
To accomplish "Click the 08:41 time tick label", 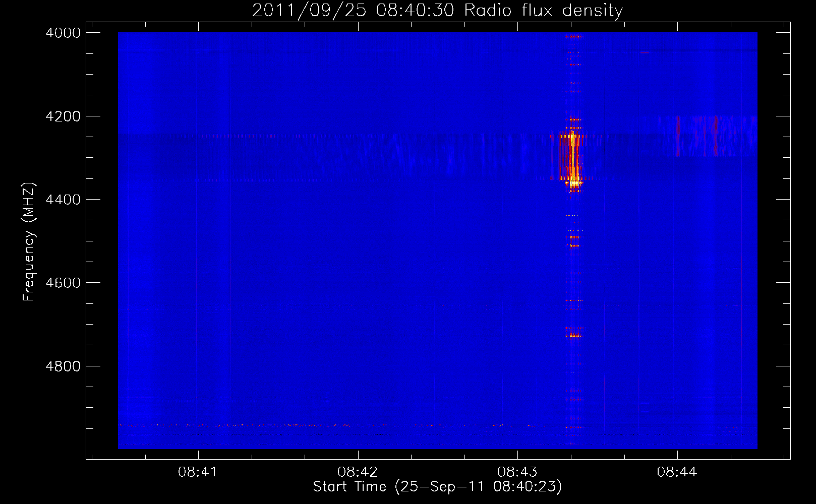I will (x=198, y=472).
